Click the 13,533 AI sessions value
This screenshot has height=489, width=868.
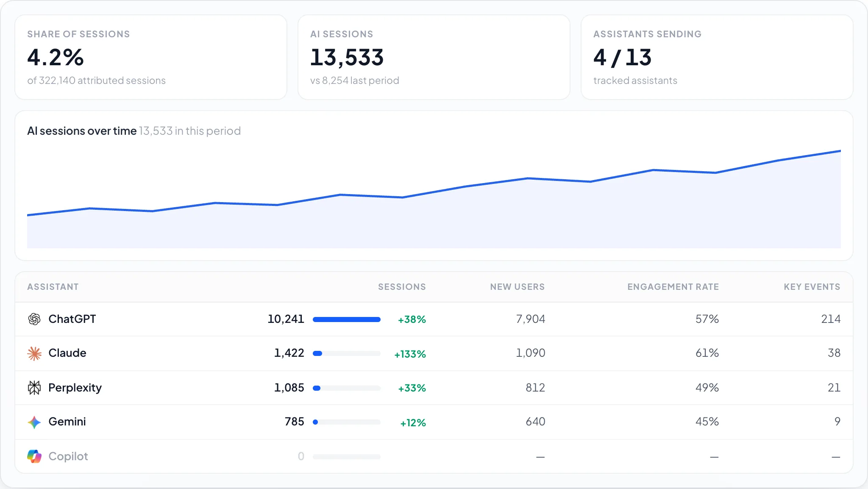point(347,58)
